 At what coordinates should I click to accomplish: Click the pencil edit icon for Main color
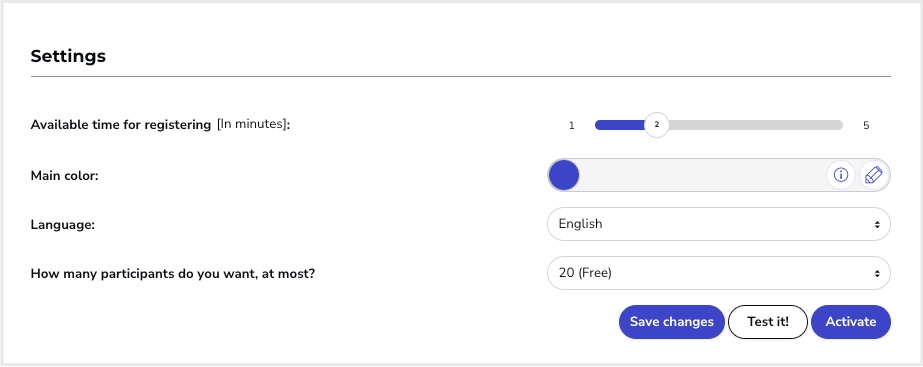point(874,175)
